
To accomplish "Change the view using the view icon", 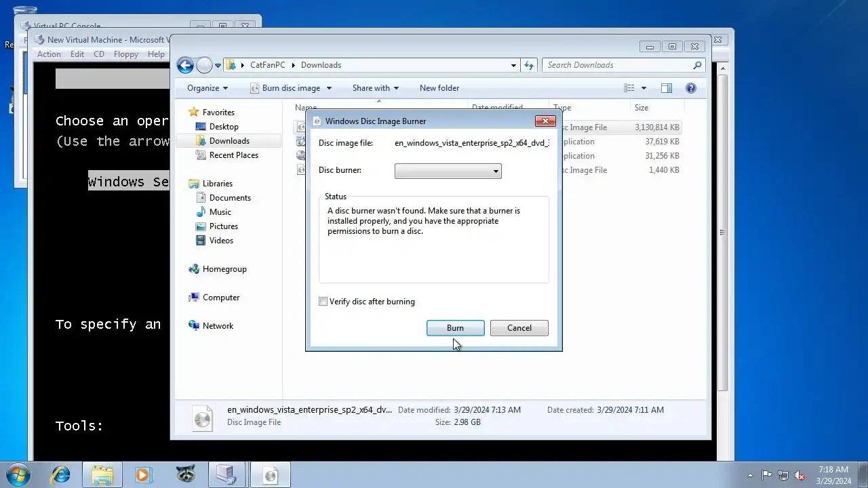I will 629,88.
